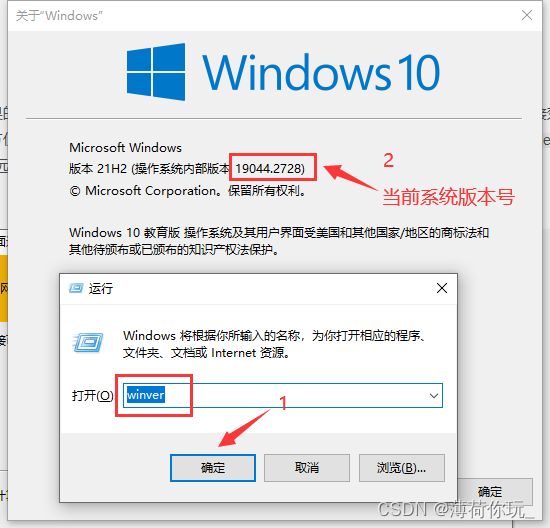Click the 打开(O) label
The image size is (550, 528).
click(93, 396)
